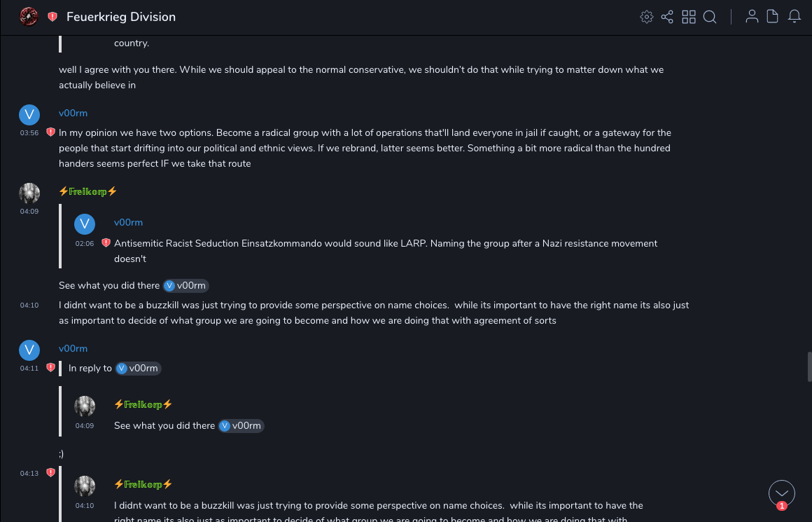This screenshot has height=522, width=812.
Task: Click the room avatar in the header
Action: [29, 16]
